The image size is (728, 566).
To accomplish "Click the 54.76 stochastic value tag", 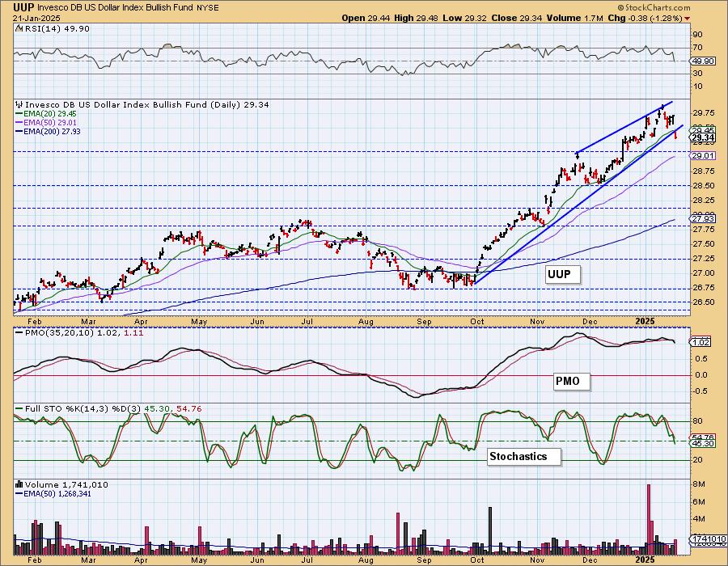I will click(703, 437).
